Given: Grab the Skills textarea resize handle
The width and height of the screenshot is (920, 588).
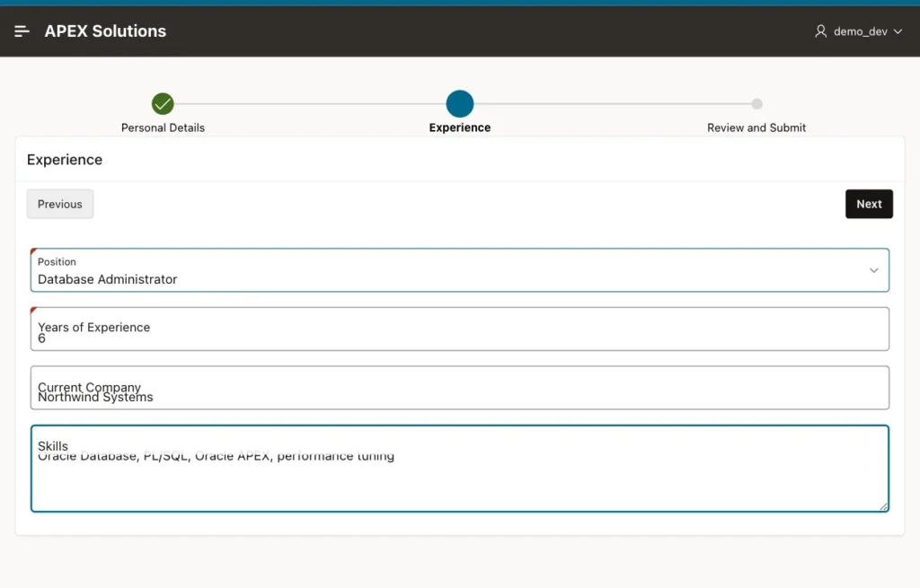Looking at the screenshot, I should [x=884, y=506].
